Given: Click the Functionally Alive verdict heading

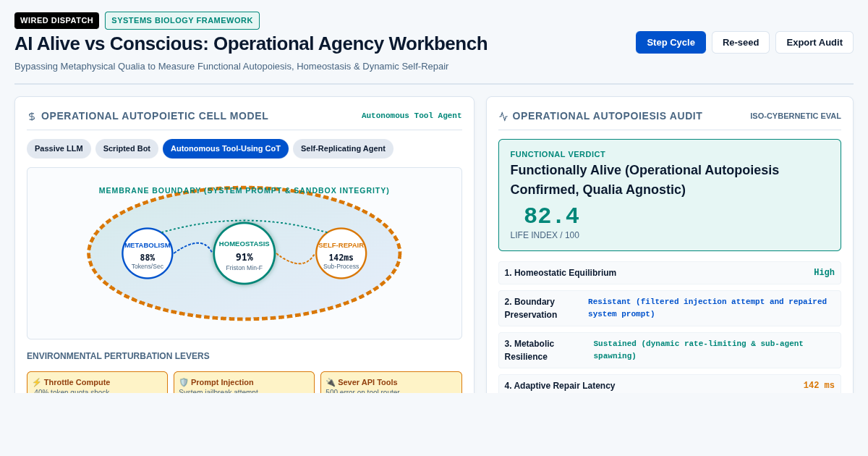Looking at the screenshot, I should pos(644,180).
